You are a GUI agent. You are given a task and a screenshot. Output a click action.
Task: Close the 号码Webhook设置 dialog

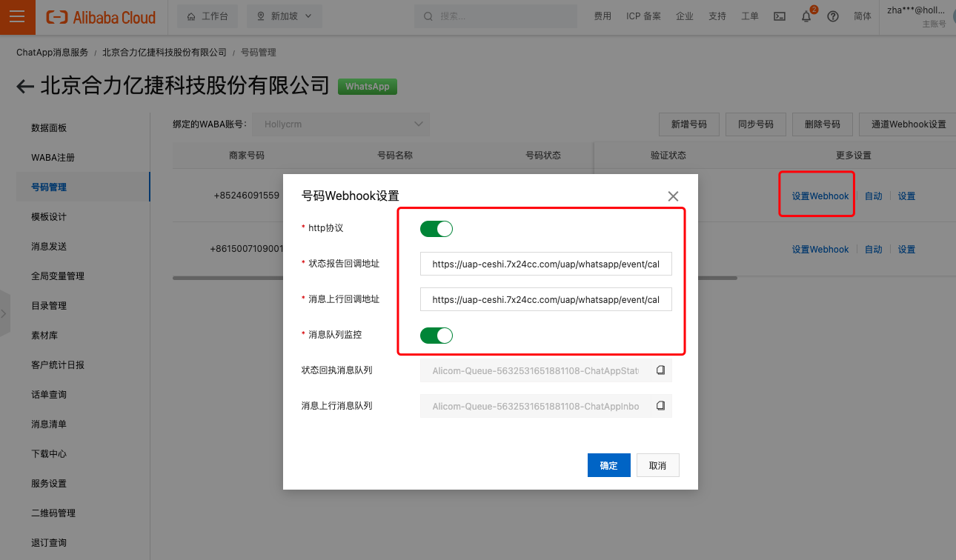pyautogui.click(x=673, y=196)
